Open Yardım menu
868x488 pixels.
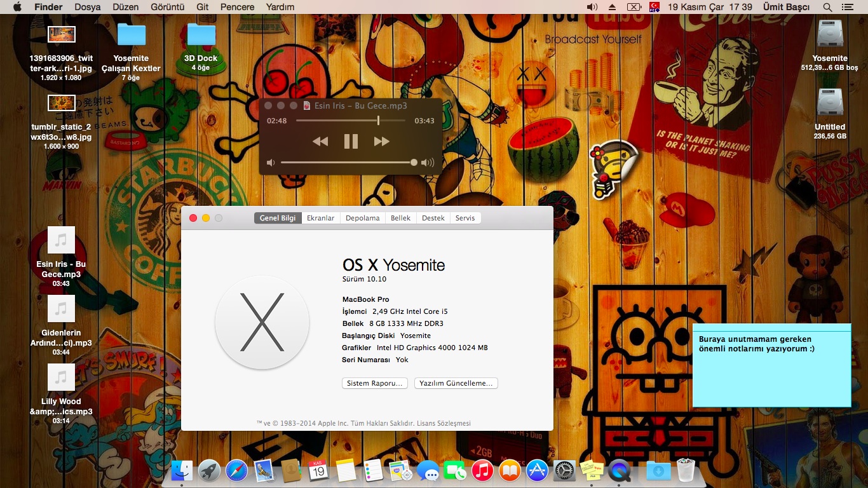coord(280,7)
